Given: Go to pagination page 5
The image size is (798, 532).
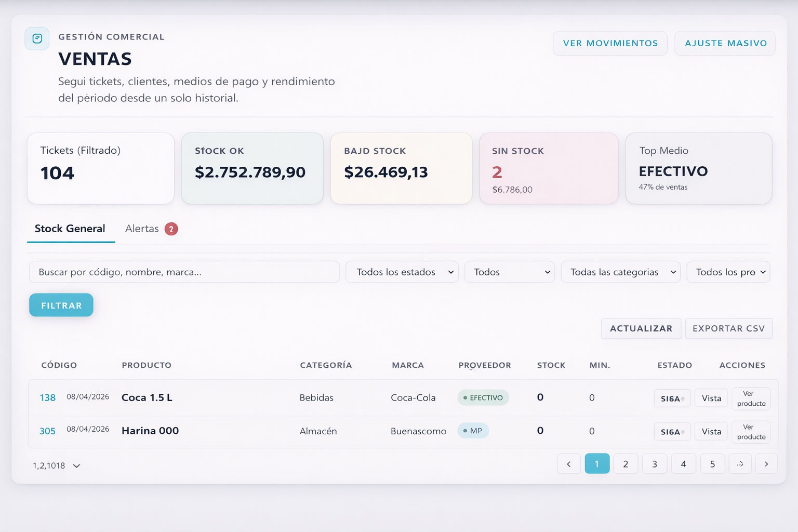Looking at the screenshot, I should pyautogui.click(x=712, y=464).
